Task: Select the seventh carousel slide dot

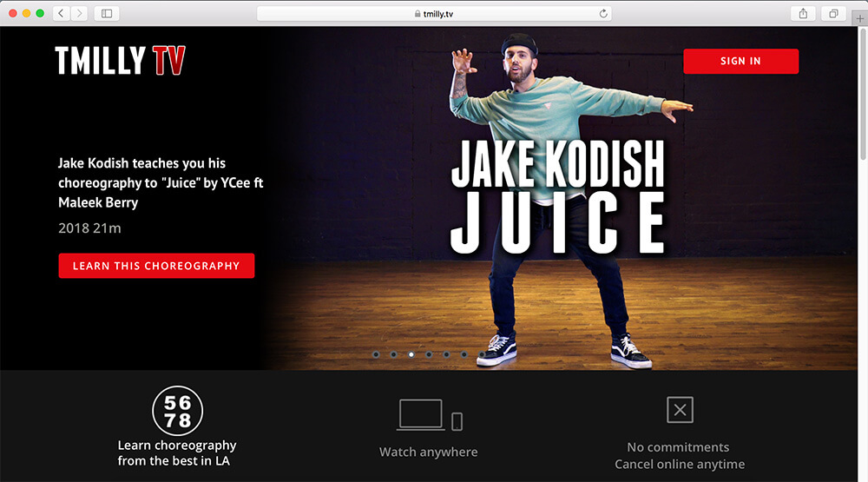Action: click(x=482, y=354)
